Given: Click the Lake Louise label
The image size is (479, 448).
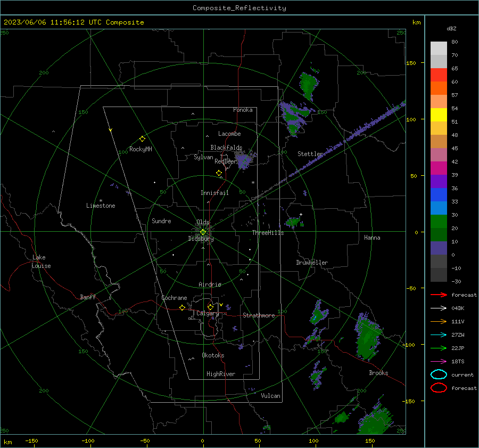Looking at the screenshot, I should click(x=41, y=262).
